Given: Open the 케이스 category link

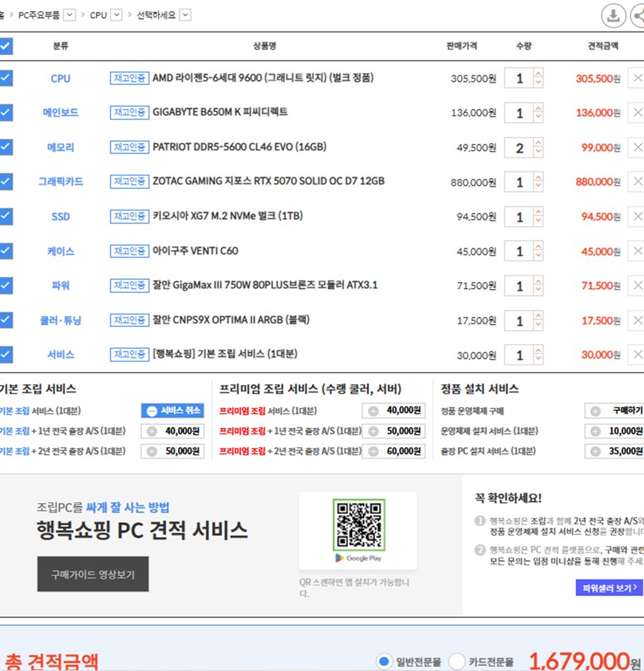Looking at the screenshot, I should click(x=60, y=251).
